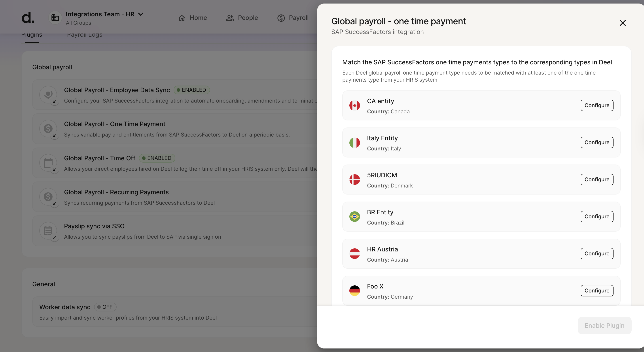This screenshot has width=644, height=352.
Task: Click the Deel logo
Action: point(28,17)
